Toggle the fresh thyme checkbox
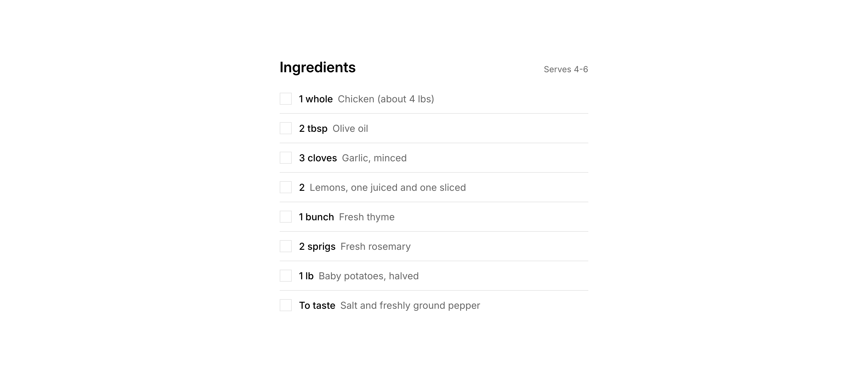The width and height of the screenshot is (868, 378). pyautogui.click(x=285, y=217)
